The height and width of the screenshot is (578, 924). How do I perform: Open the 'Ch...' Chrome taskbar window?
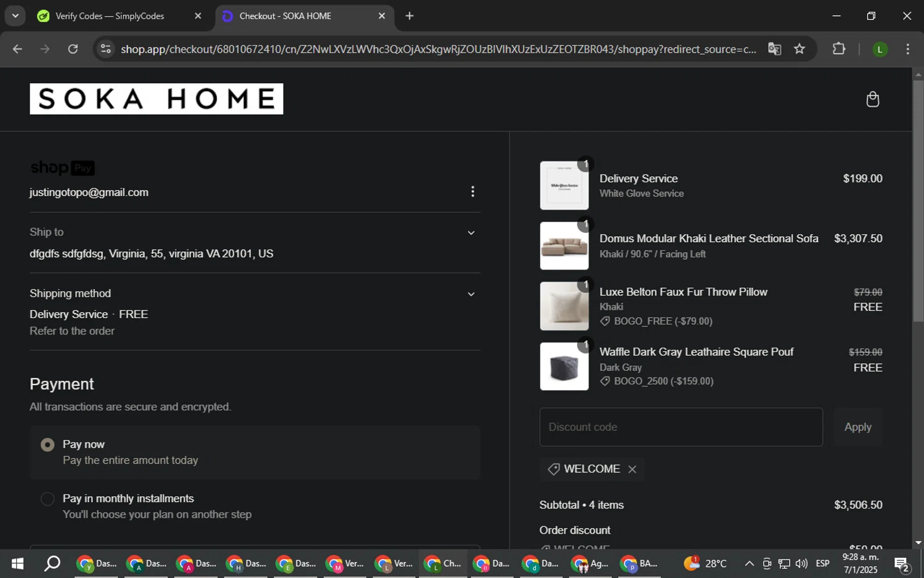click(444, 563)
